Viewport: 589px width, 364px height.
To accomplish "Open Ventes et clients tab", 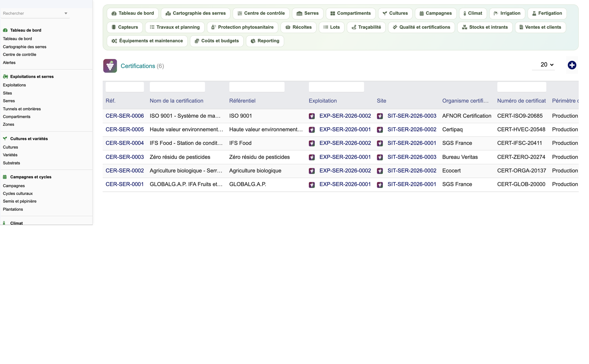I will [x=540, y=27].
